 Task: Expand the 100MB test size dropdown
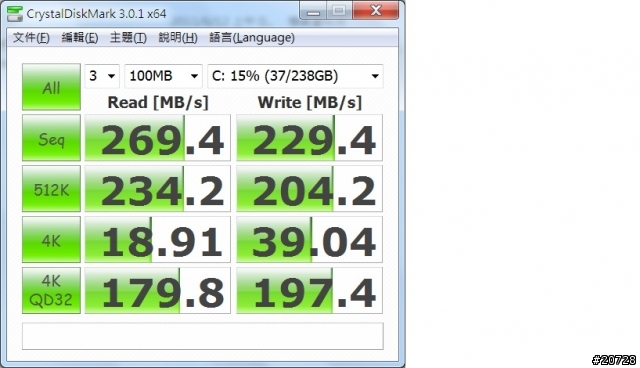point(163,76)
